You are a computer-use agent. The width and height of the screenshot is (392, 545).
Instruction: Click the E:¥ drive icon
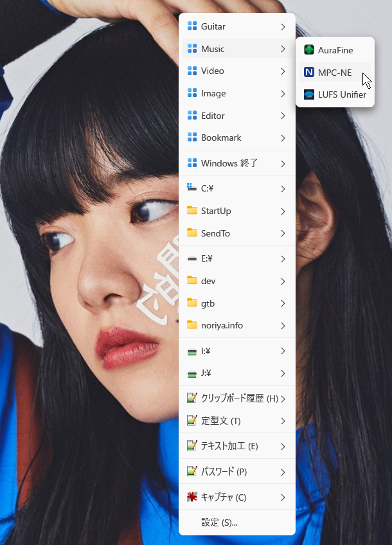click(x=192, y=258)
